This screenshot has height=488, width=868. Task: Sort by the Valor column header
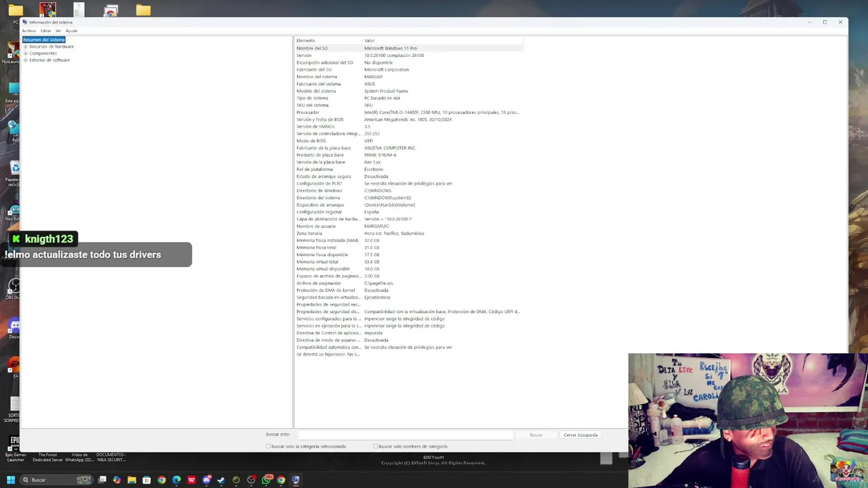[442, 41]
